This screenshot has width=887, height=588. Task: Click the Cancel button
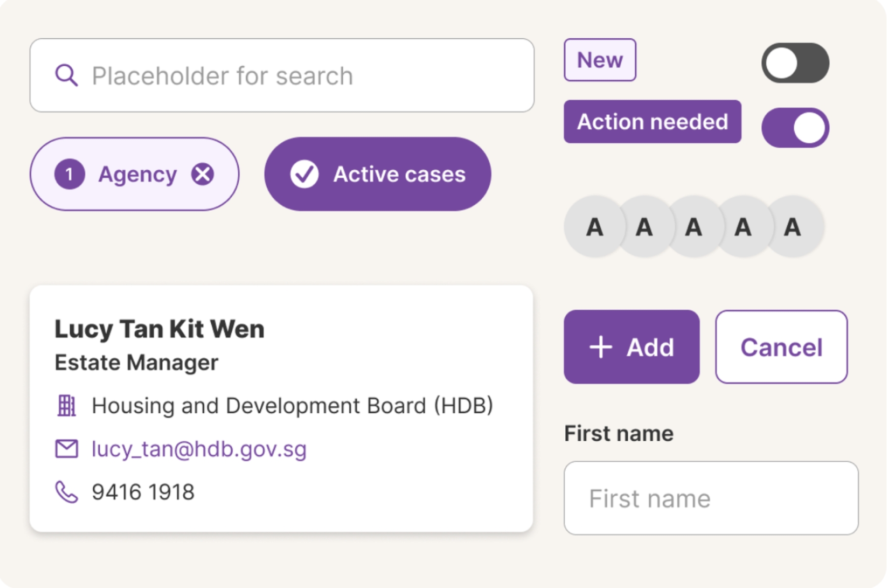pos(781,347)
